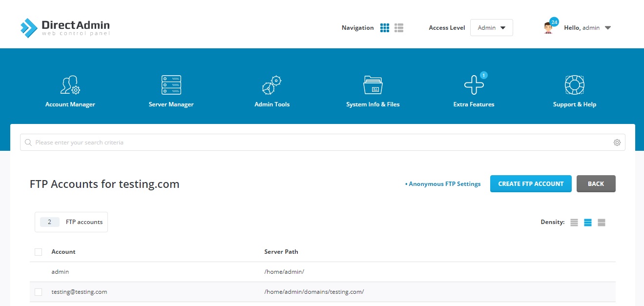644x306 pixels.
Task: Click CREATE FTP ACCOUNT button
Action: pos(531,184)
